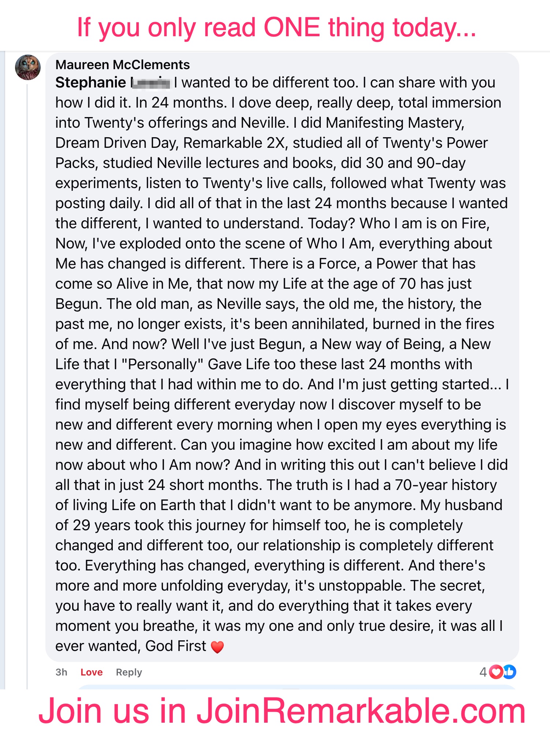Toggle the Love reaction on the comment
The height and width of the screenshot is (756, 550).
(x=92, y=672)
